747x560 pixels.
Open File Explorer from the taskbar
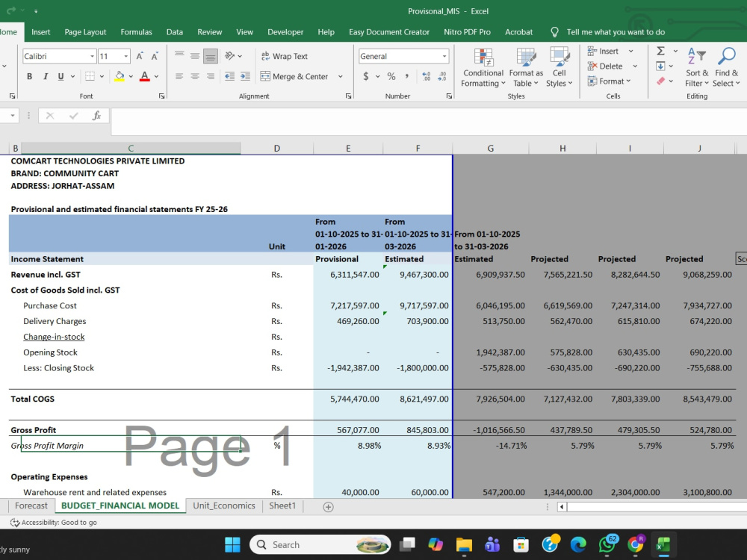(x=464, y=544)
